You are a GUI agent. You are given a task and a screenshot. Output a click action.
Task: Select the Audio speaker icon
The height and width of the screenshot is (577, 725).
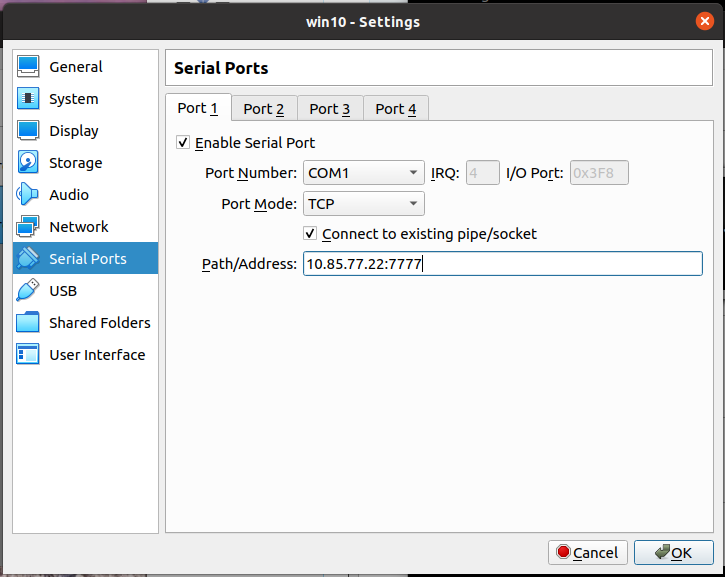(29, 195)
